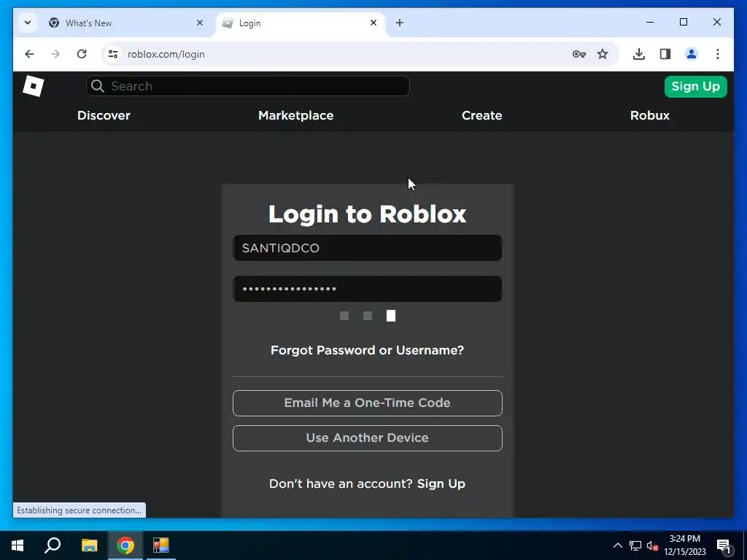Open the Windows Start menu

pos(18,545)
